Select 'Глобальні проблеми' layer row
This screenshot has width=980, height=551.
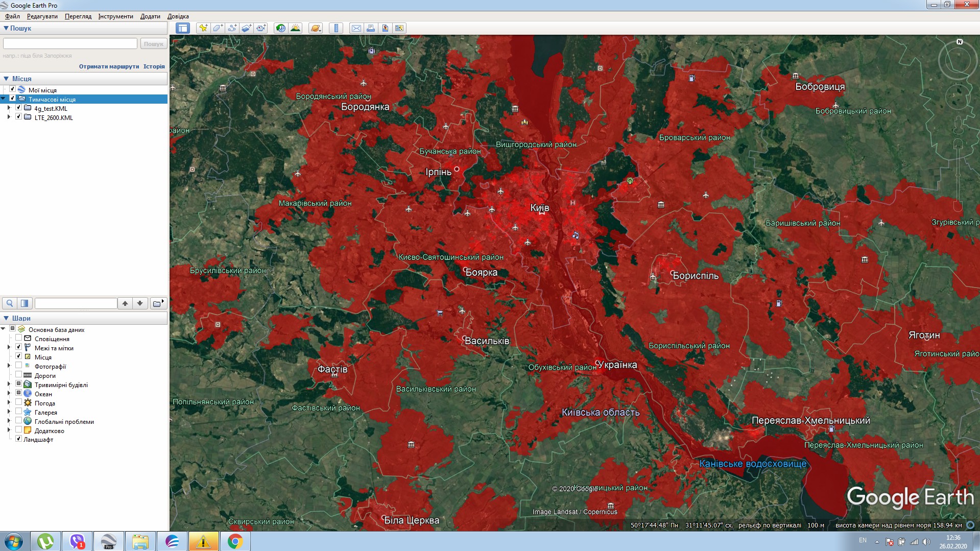click(x=64, y=422)
